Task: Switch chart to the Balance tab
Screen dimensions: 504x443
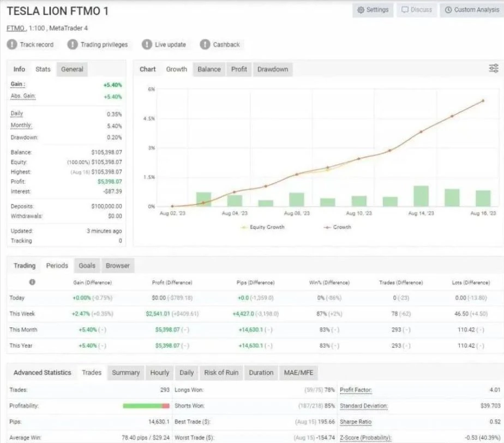Action: pyautogui.click(x=209, y=69)
